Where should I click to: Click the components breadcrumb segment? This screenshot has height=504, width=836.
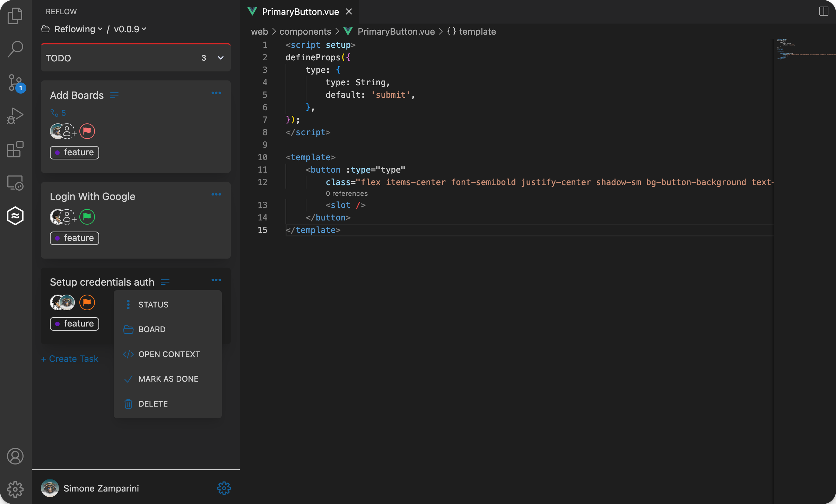pyautogui.click(x=305, y=32)
